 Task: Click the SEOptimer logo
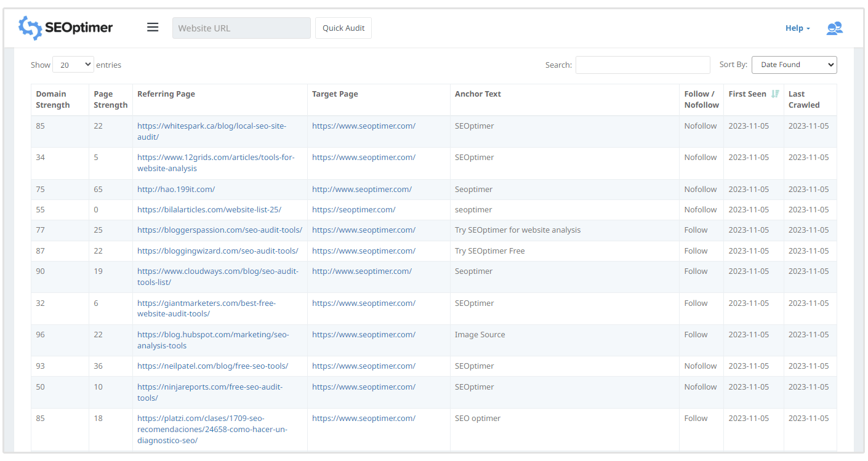point(66,28)
